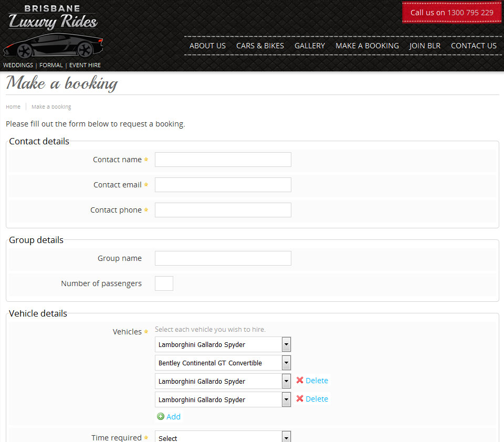Image resolution: width=504 pixels, height=442 pixels.
Task: Click the Number of passengers label
Action: 101,283
